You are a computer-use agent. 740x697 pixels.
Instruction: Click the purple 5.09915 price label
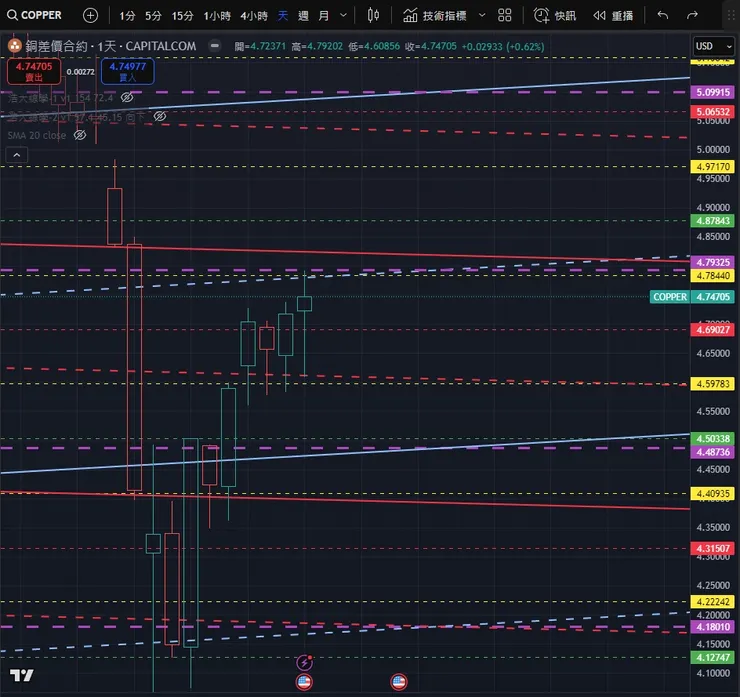pyautogui.click(x=713, y=92)
